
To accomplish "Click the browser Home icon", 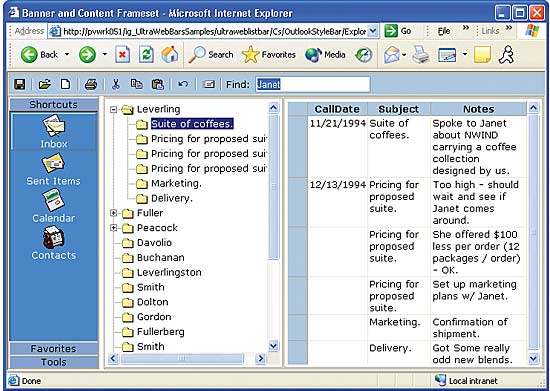I will 170,55.
